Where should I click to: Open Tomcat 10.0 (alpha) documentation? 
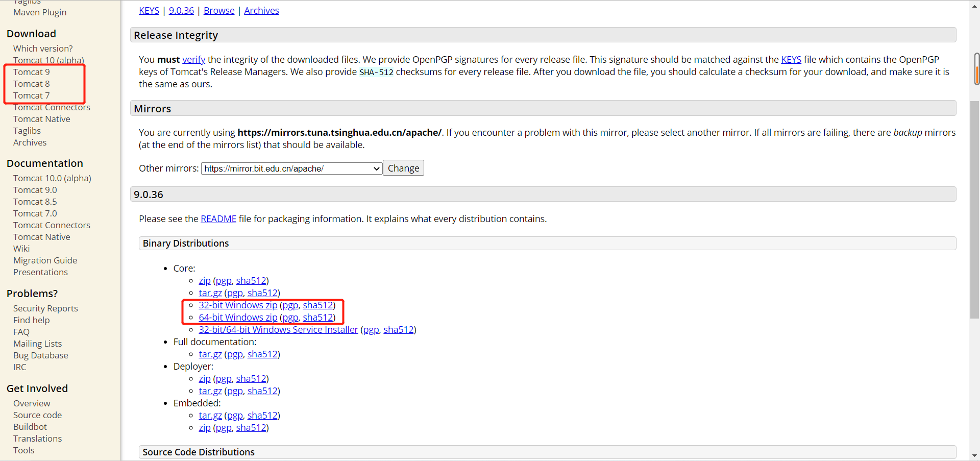pyautogui.click(x=52, y=178)
